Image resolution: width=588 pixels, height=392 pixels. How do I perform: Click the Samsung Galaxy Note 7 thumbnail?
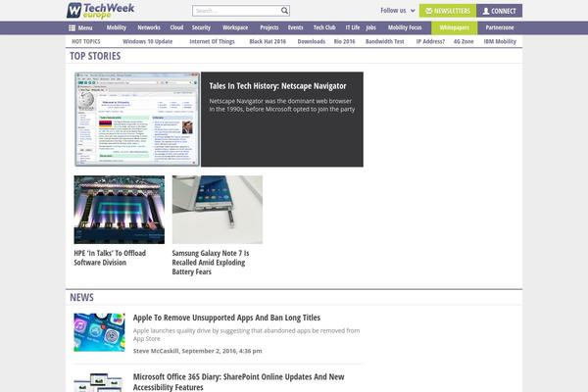pos(218,210)
